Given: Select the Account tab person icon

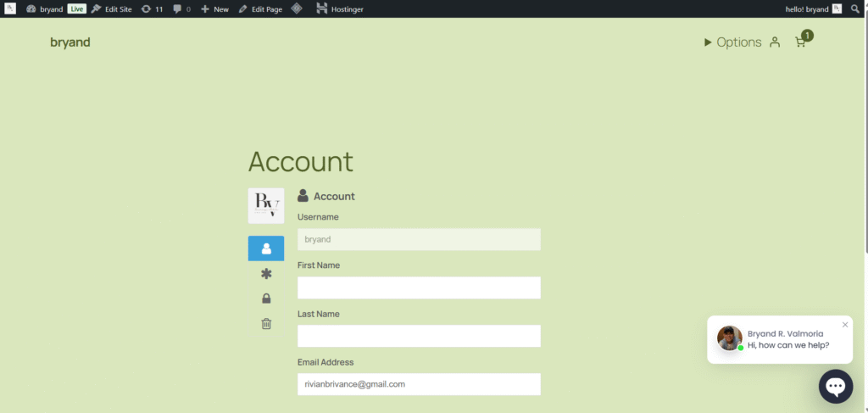Looking at the screenshot, I should pos(266,248).
